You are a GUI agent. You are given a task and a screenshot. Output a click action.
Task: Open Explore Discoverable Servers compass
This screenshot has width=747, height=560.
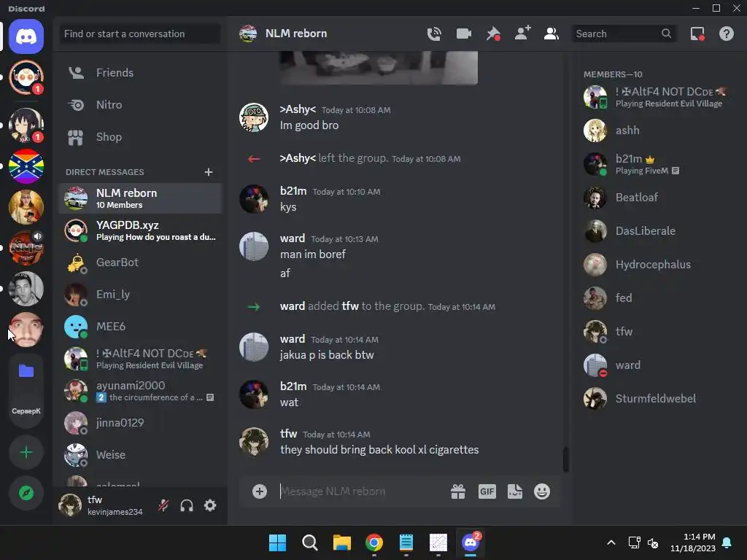point(26,494)
